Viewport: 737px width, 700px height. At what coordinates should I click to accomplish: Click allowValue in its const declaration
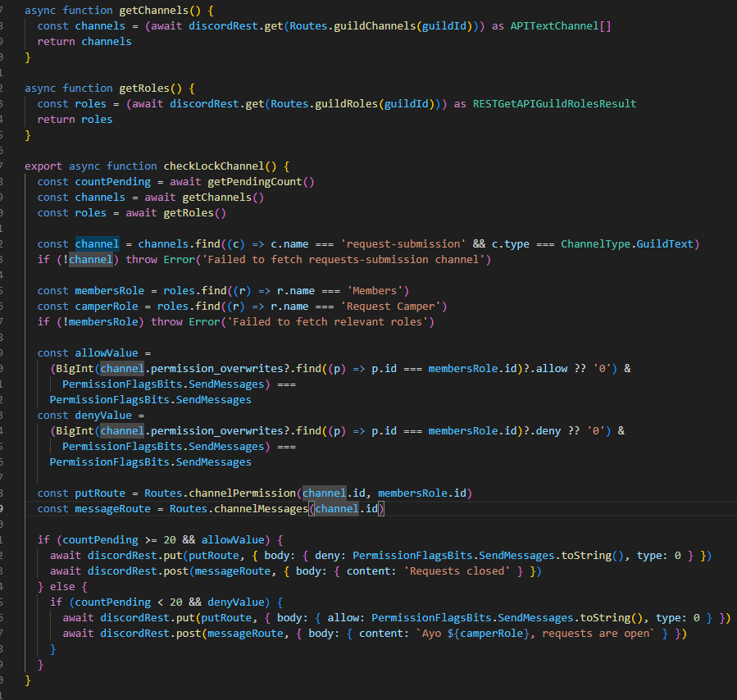click(107, 352)
